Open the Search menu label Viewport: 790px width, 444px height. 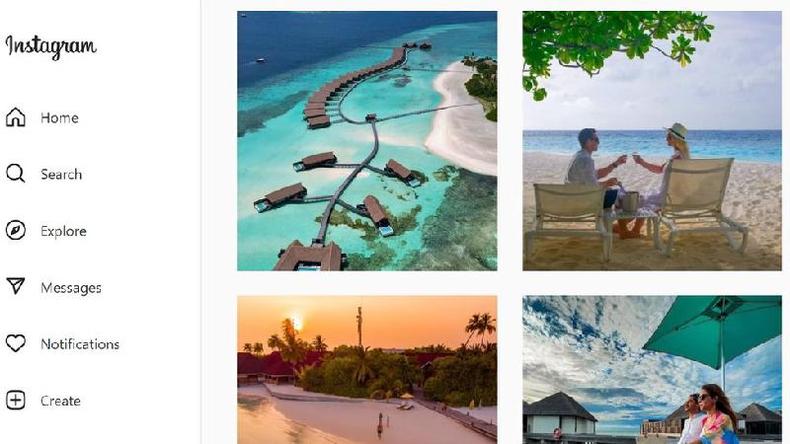pos(61,174)
